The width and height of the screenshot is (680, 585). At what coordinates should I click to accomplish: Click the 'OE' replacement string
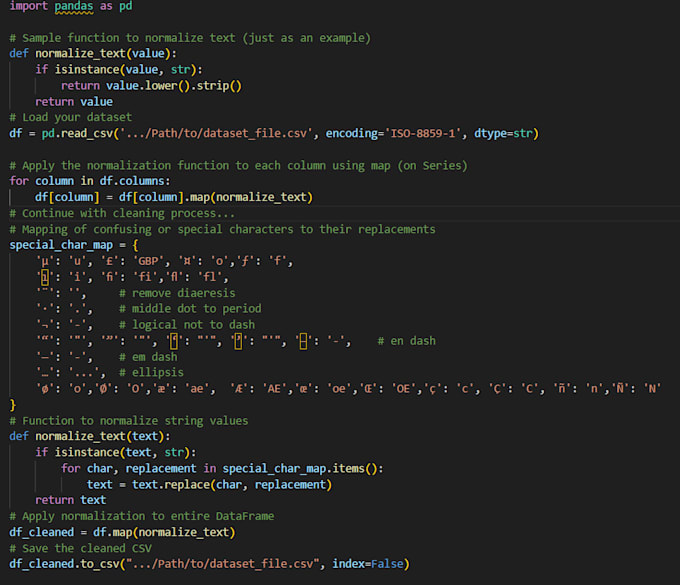[403, 388]
